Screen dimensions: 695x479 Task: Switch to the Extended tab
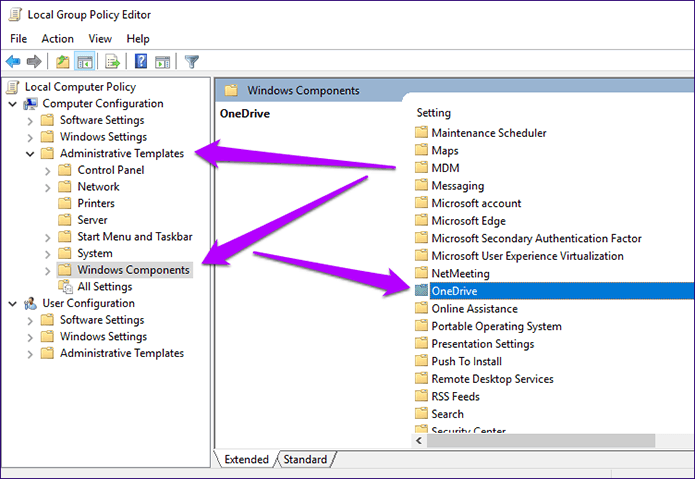pos(246,460)
